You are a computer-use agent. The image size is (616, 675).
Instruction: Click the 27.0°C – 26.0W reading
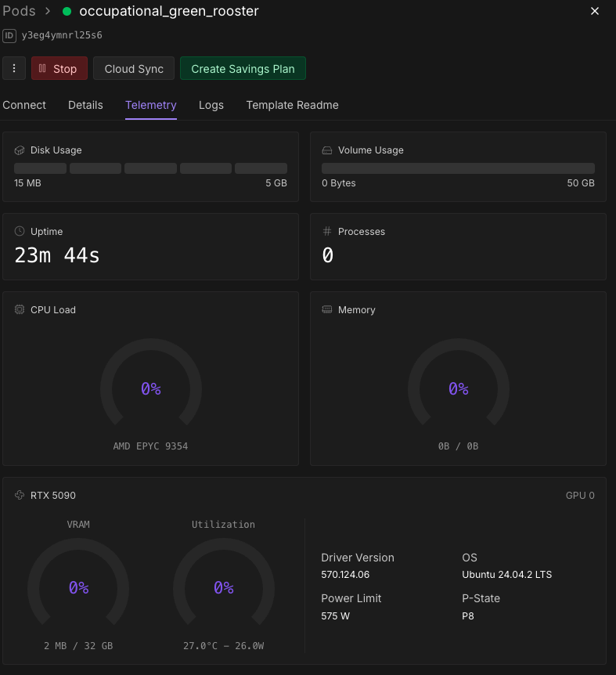coord(224,646)
